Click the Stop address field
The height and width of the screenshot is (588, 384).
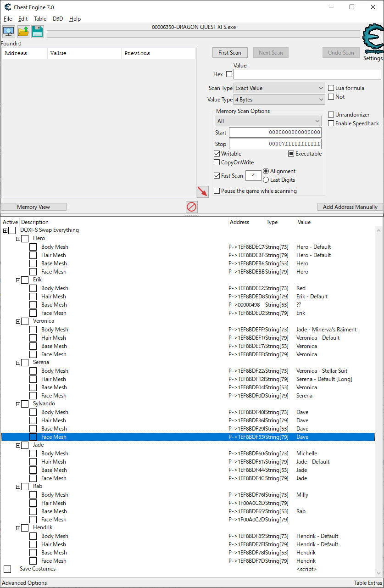coord(275,144)
